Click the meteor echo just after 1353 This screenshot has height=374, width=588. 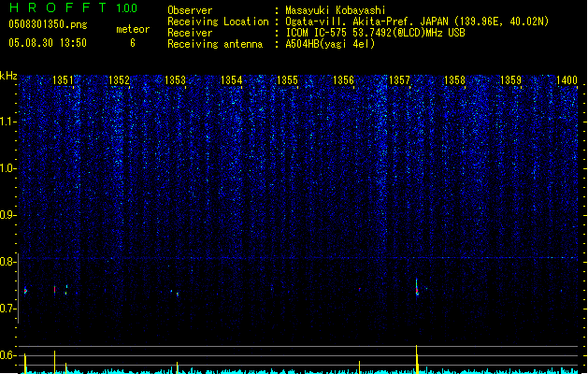coord(178,295)
